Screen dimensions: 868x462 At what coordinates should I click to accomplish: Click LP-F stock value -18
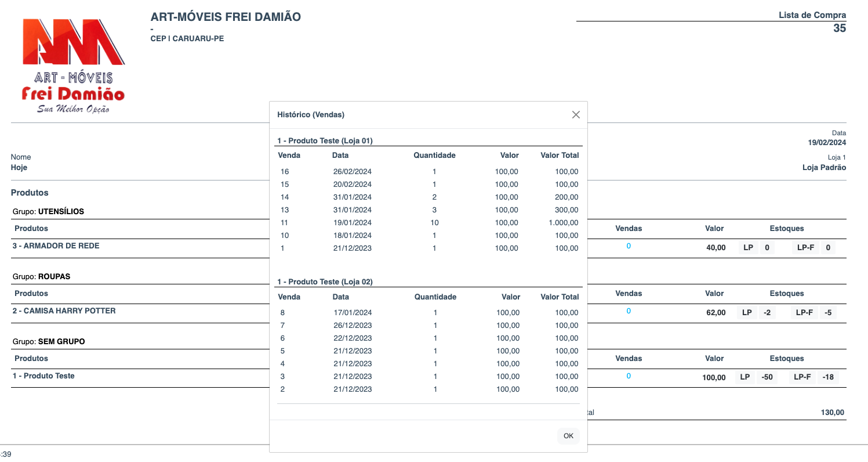(829, 378)
